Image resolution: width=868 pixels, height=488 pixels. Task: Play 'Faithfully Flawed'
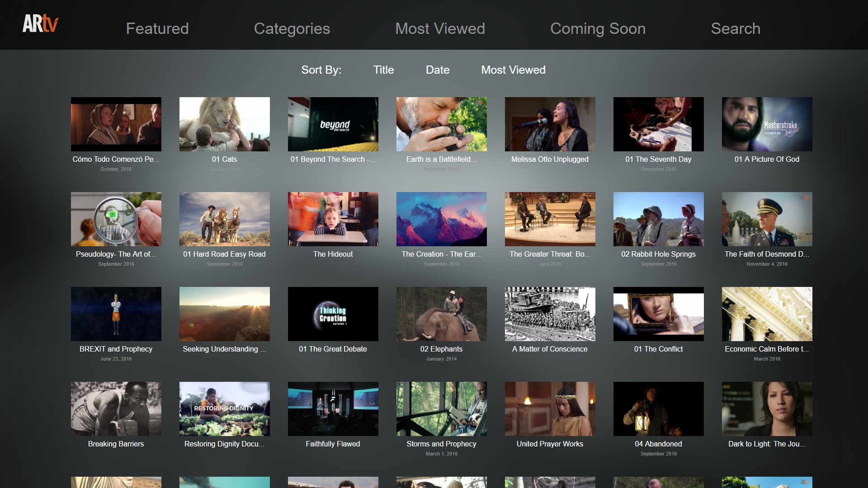coord(333,408)
